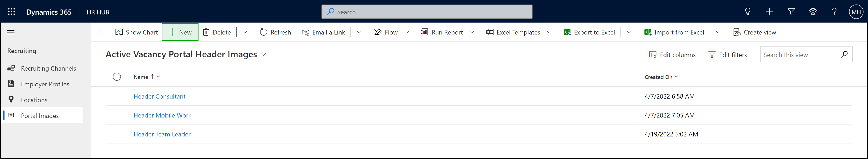868x159 pixels.
Task: Go back with the left arrow
Action: (x=100, y=32)
